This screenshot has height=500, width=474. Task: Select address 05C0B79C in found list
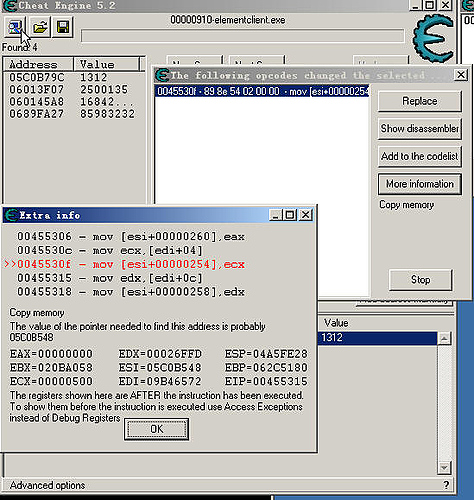pos(72,77)
